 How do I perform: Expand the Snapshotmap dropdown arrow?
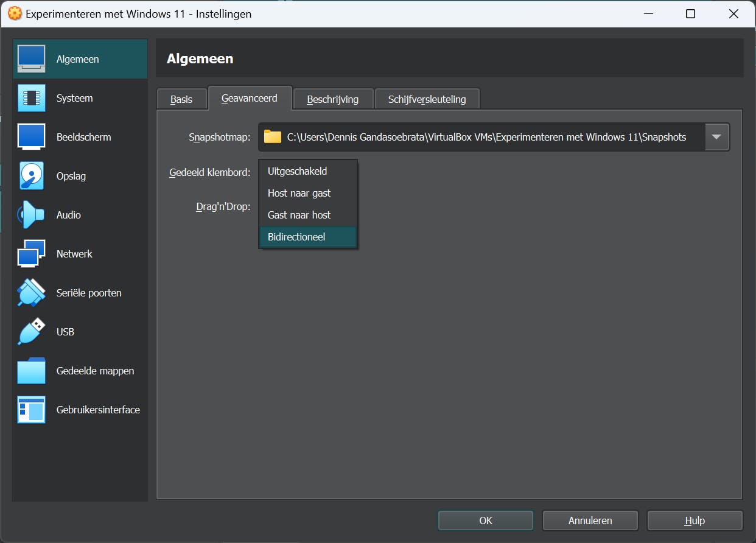716,137
